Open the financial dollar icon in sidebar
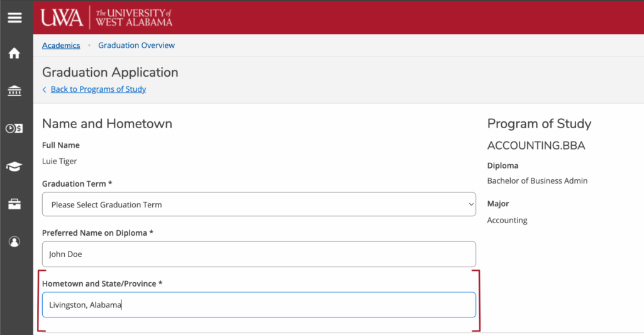This screenshot has height=335, width=644. [14, 129]
